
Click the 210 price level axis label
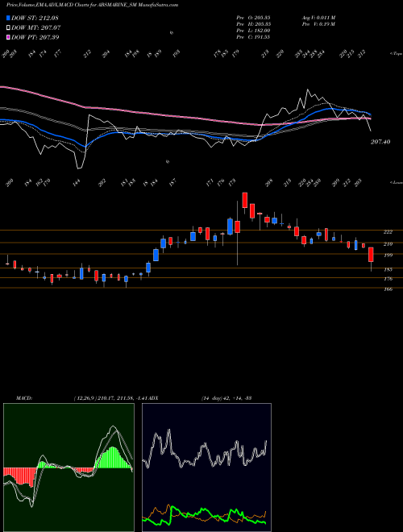click(388, 244)
